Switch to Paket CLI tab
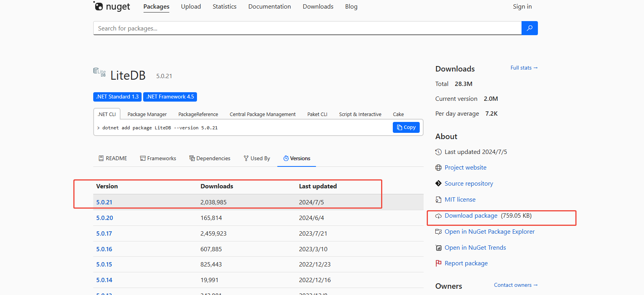 (317, 114)
